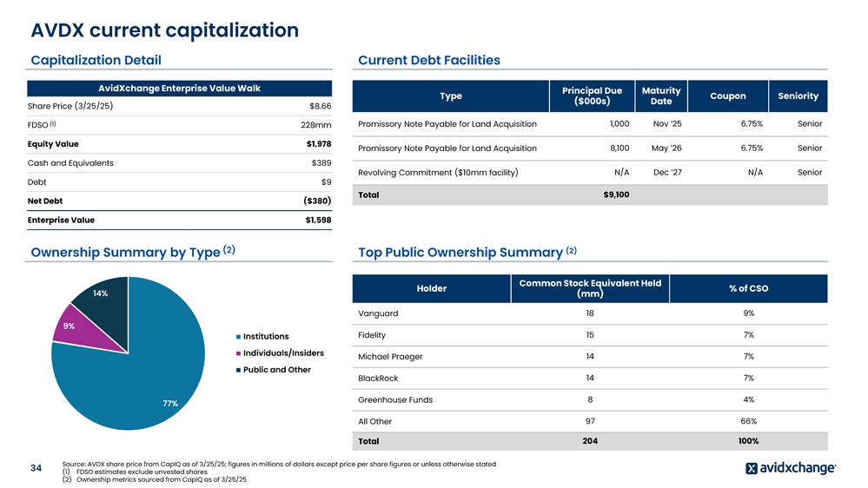Click the slide title AVDX current capitalization
Screen dimensions: 868x488
pyautogui.click(x=164, y=30)
